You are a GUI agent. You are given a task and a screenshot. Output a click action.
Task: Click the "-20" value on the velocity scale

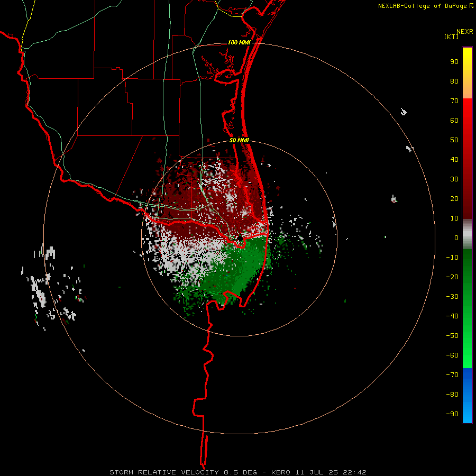[452, 277]
